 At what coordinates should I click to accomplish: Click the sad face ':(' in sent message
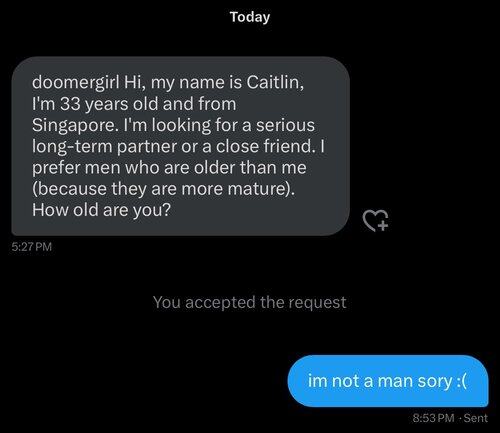pos(462,381)
